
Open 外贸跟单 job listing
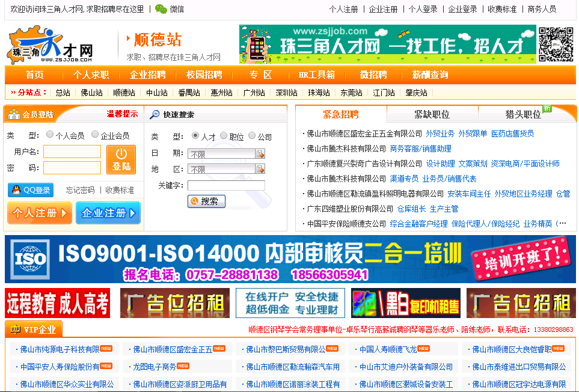(x=473, y=133)
